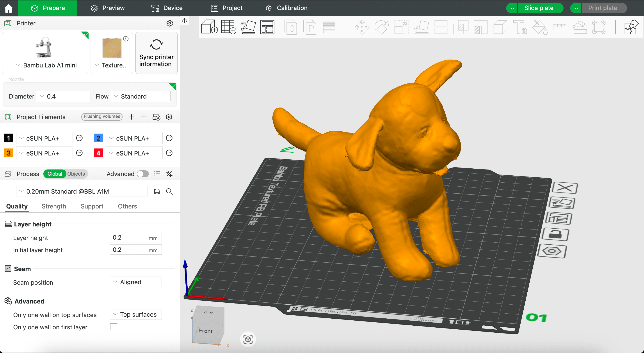Open the Seam position dropdown
This screenshot has height=353, width=644.
[x=136, y=282]
